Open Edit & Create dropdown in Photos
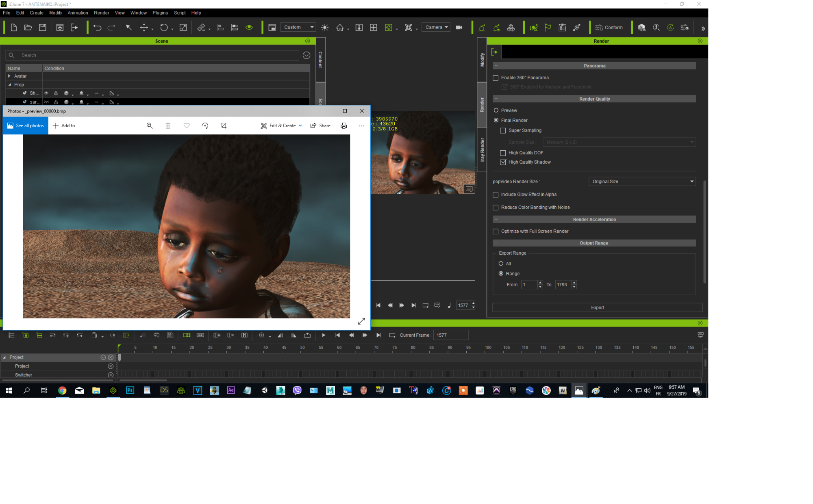This screenshot has width=813, height=504. 281,126
